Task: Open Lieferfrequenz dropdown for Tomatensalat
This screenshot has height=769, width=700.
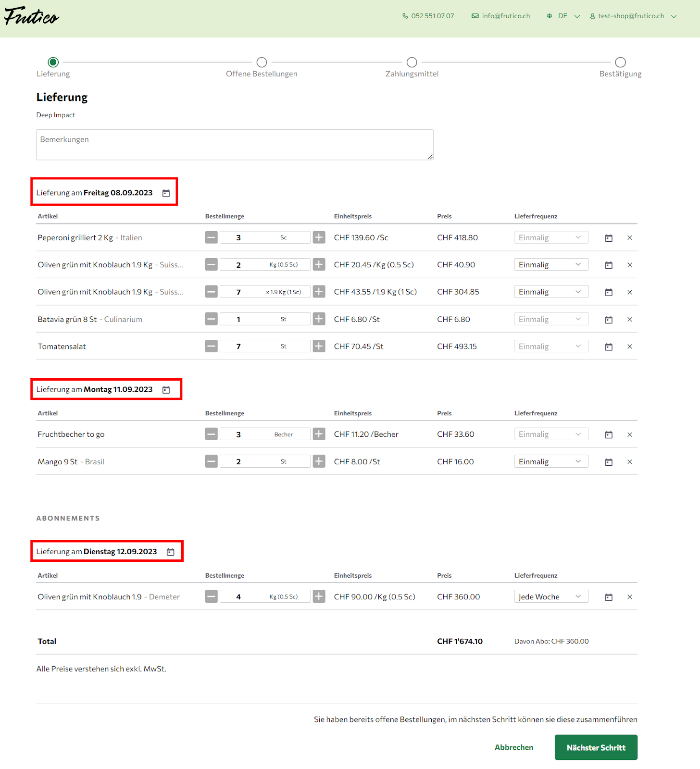Action: (551, 346)
